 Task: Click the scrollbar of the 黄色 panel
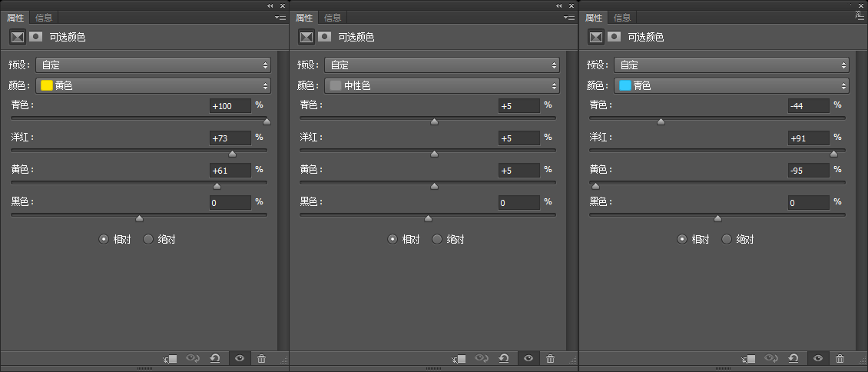coord(283,201)
